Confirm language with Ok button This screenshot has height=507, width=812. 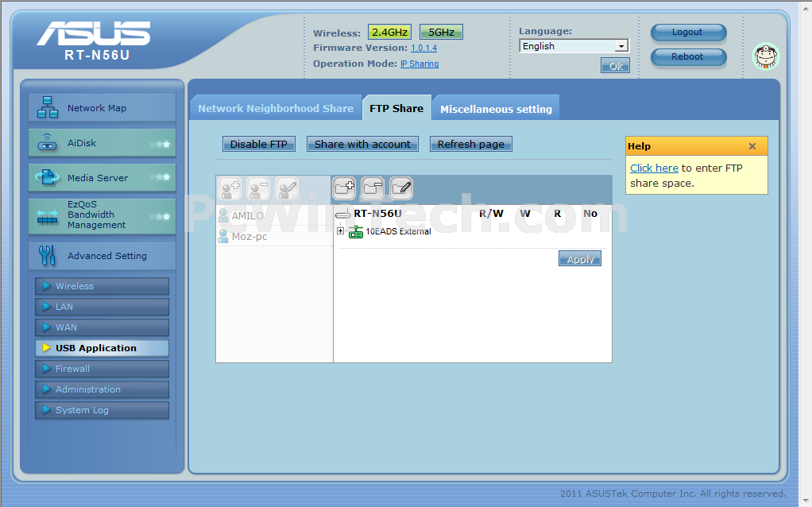pyautogui.click(x=615, y=66)
